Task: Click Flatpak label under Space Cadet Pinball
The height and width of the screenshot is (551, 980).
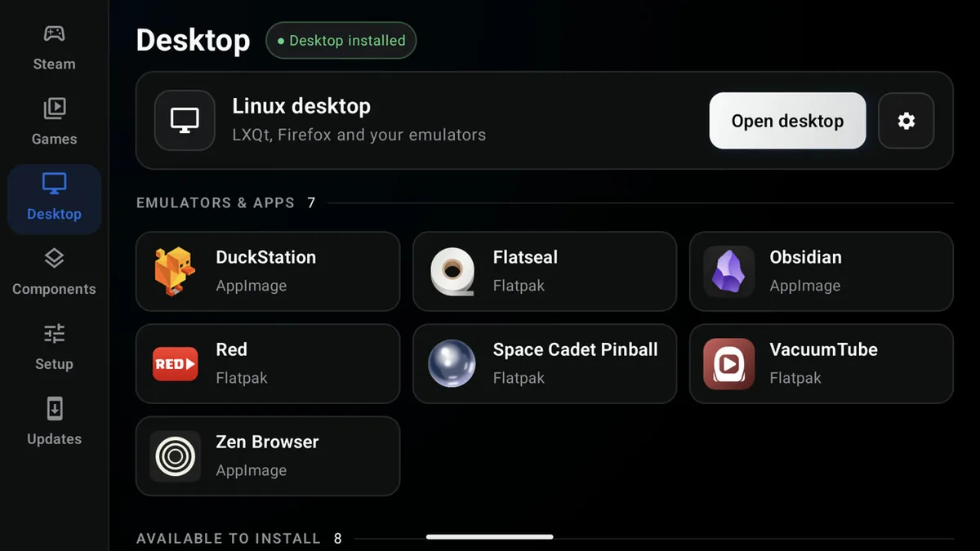Action: 519,379
